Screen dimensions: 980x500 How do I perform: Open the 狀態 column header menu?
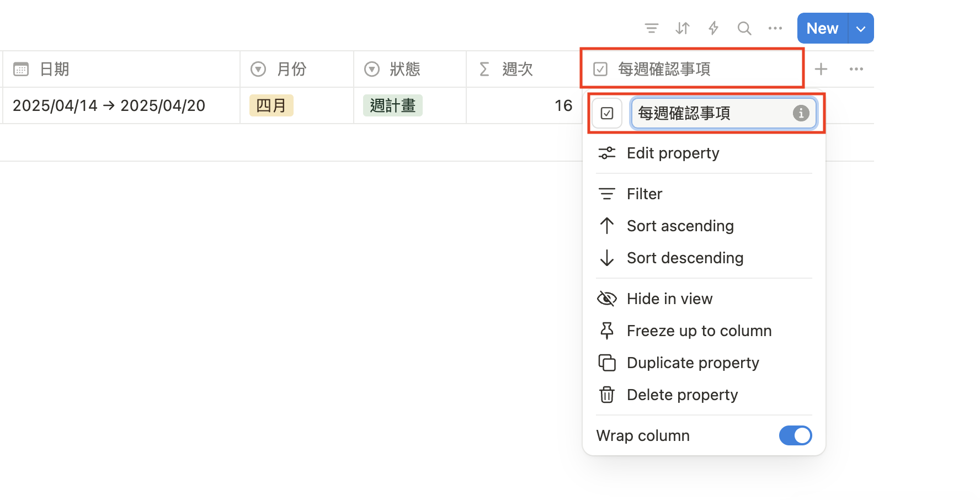(404, 69)
